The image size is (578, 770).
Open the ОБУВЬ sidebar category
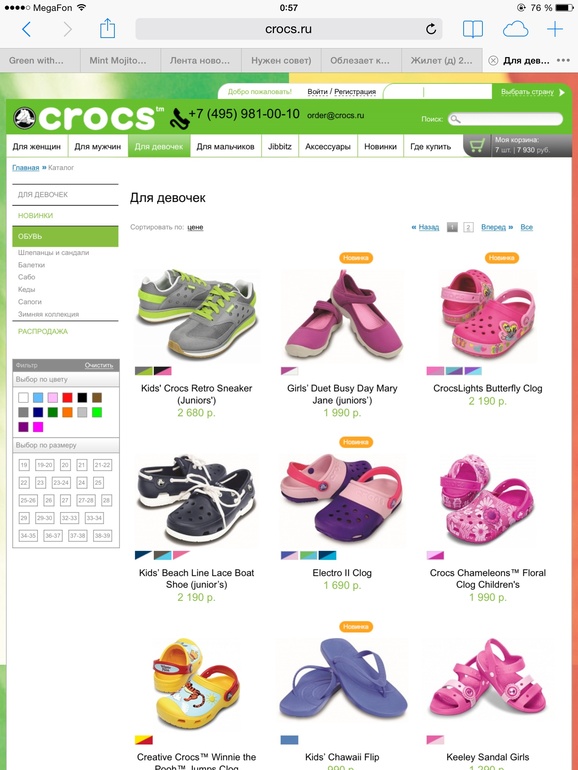coord(65,236)
